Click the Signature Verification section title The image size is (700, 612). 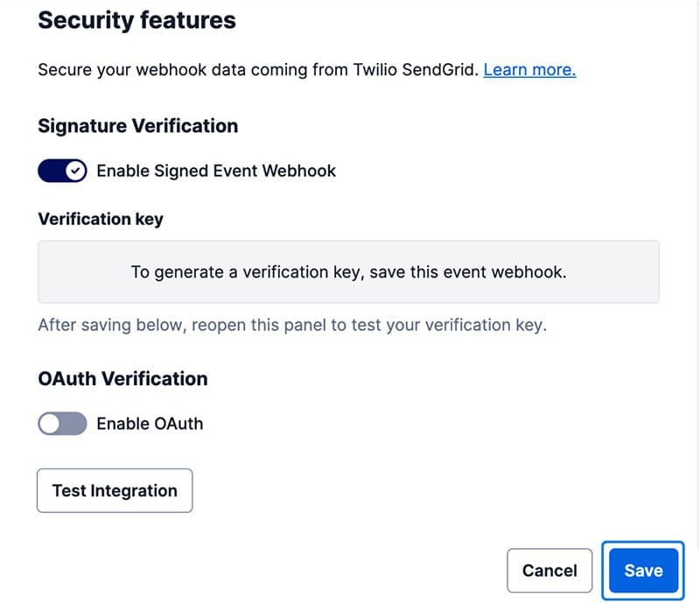tap(137, 126)
